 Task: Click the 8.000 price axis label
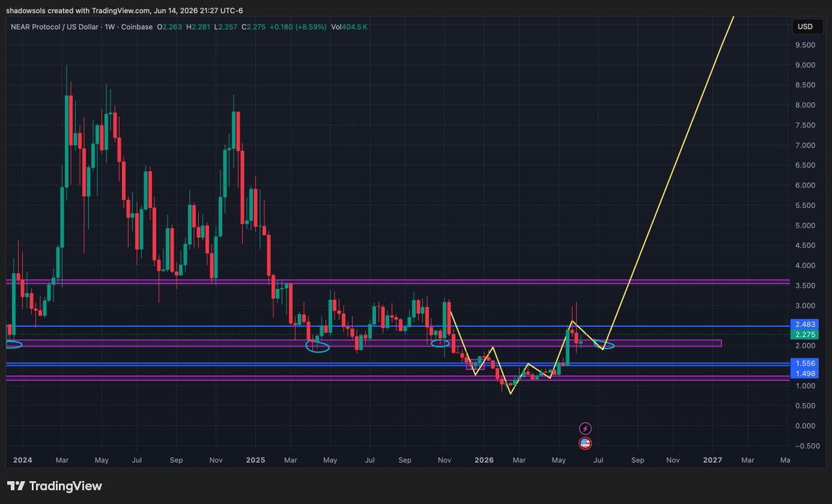805,105
